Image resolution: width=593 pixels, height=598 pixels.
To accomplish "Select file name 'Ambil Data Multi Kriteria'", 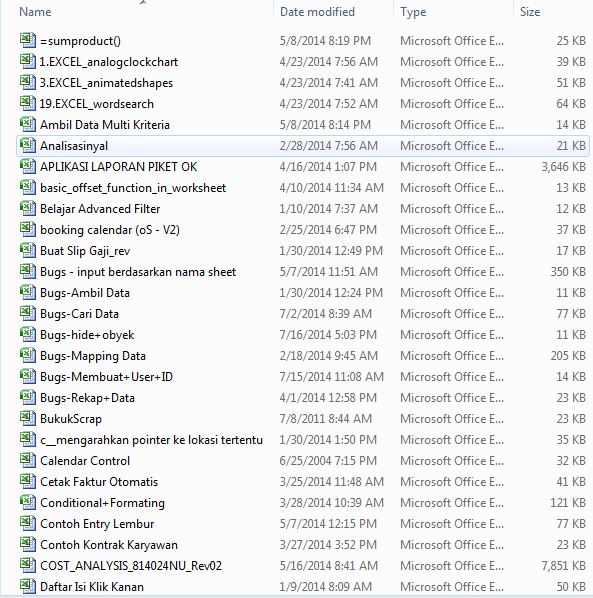I will pos(105,125).
